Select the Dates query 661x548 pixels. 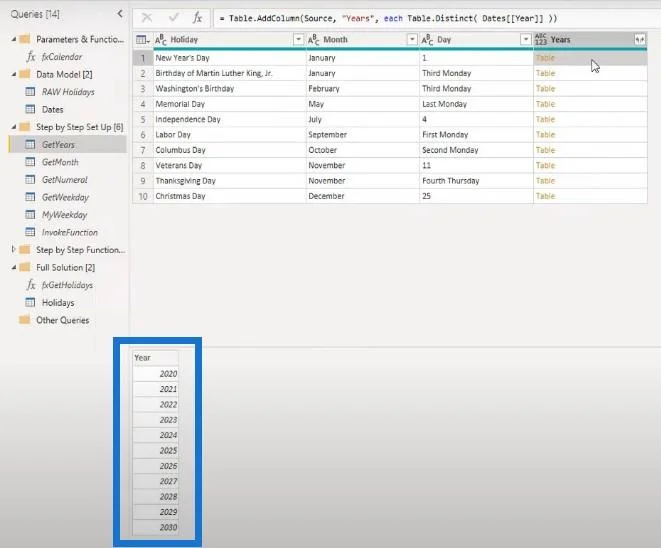(x=53, y=110)
